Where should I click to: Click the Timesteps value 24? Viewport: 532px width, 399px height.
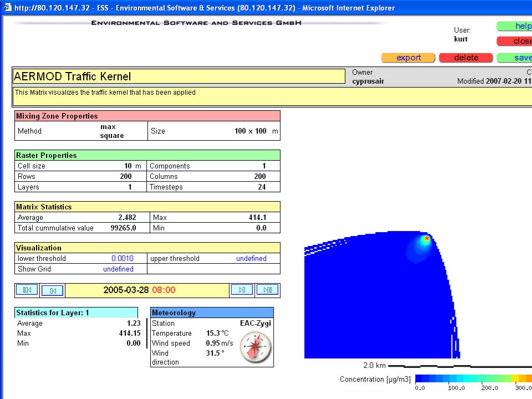(262, 187)
